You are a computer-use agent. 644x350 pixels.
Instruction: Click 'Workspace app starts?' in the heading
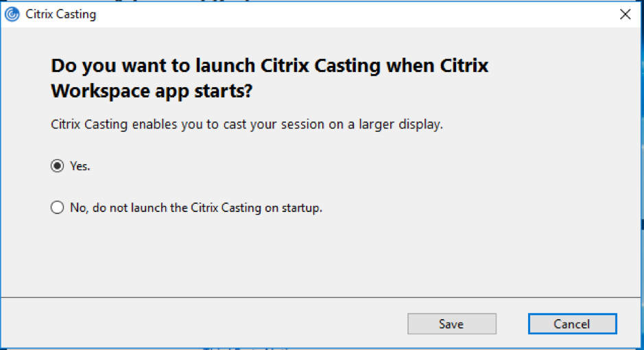point(158,91)
